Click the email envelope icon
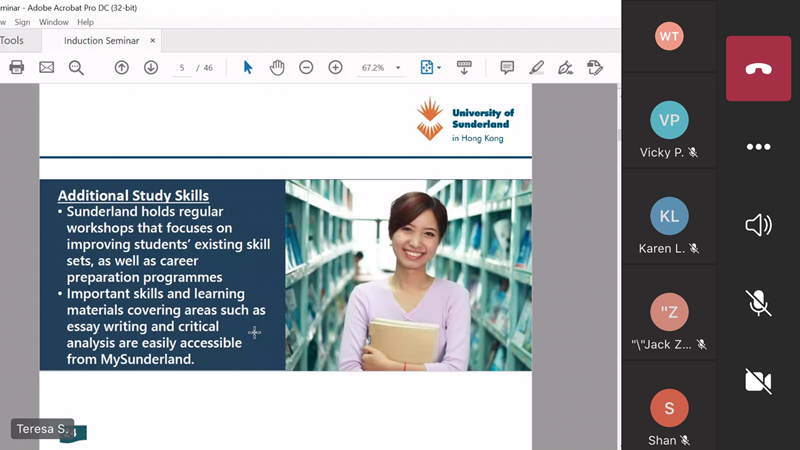Image resolution: width=800 pixels, height=450 pixels. (x=46, y=67)
